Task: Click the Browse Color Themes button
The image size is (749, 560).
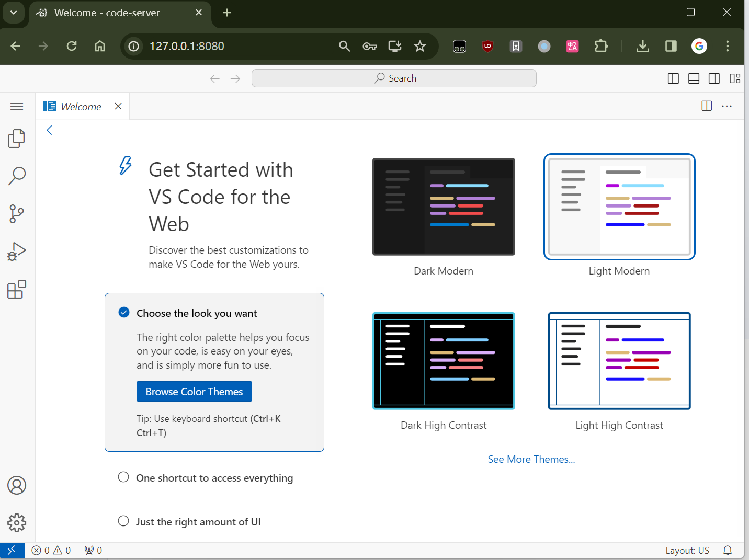Action: pyautogui.click(x=194, y=392)
